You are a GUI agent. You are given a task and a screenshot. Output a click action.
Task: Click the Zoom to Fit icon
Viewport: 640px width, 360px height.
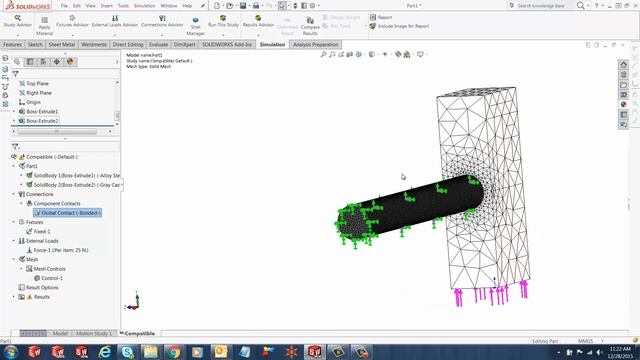pos(323,54)
